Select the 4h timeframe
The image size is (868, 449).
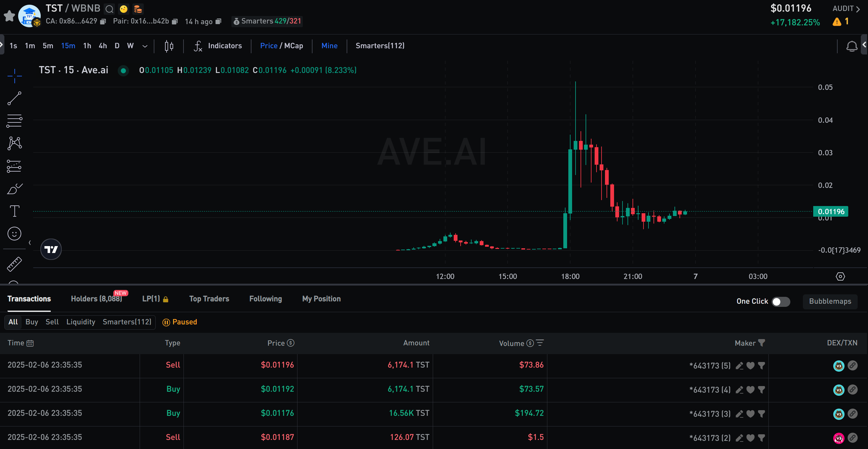coord(103,46)
